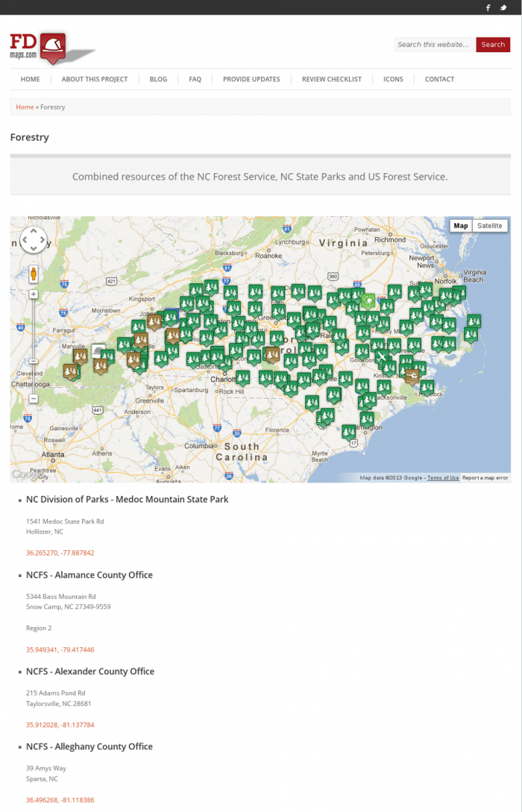The image size is (522, 812).
Task: Click the brown helicopter map marker
Action: point(412,377)
